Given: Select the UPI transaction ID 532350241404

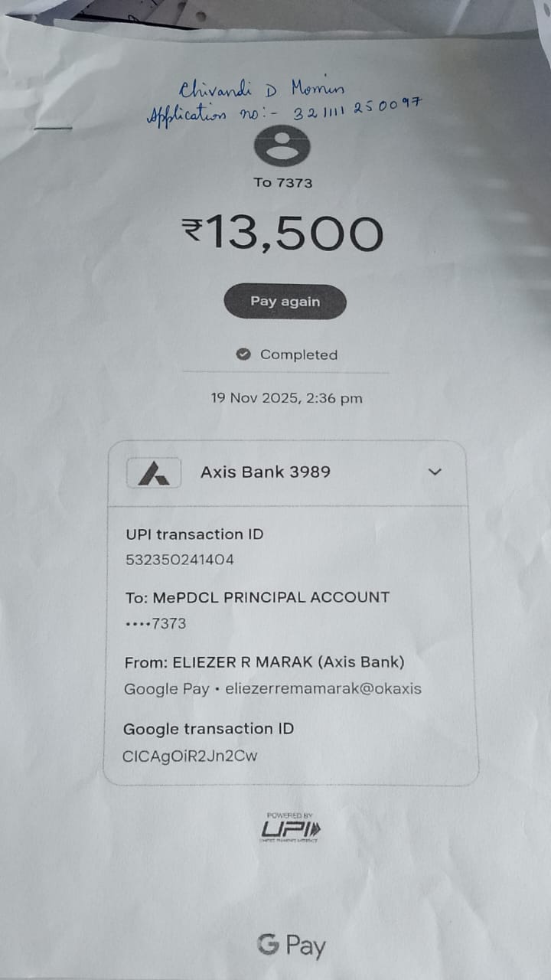Looking at the screenshot, I should [180, 560].
